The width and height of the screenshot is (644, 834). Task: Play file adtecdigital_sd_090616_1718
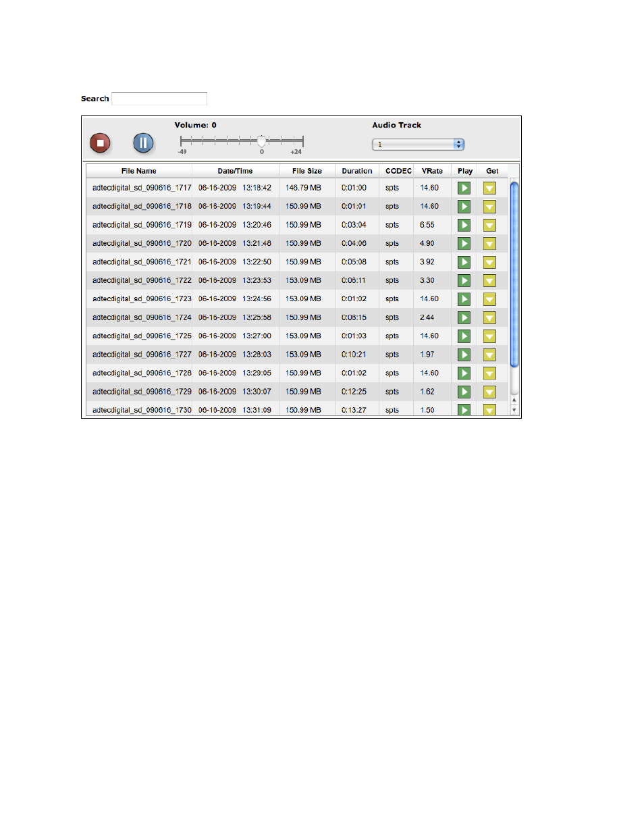pyautogui.click(x=464, y=207)
